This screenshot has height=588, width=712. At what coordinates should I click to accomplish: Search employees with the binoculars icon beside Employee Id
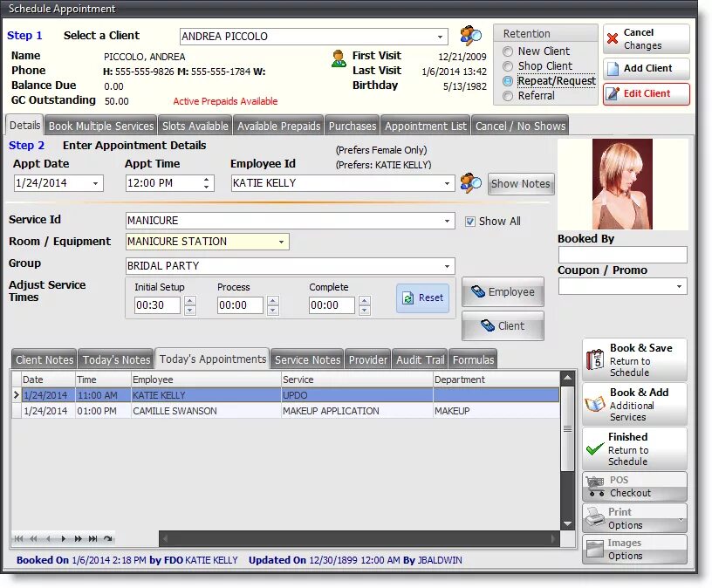[x=470, y=183]
